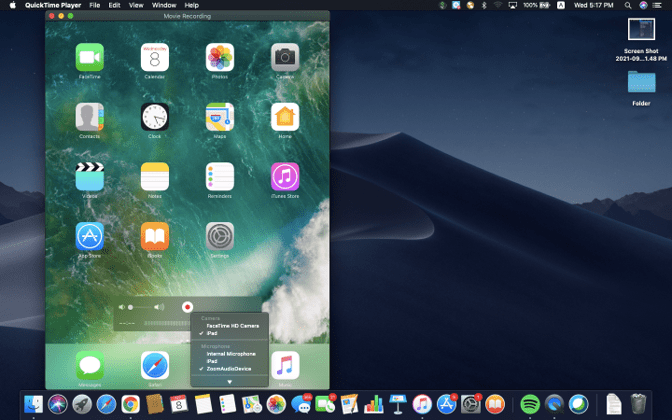Click the AirPlay icon in the menu bar
672x420 pixels.
pyautogui.click(x=512, y=5)
